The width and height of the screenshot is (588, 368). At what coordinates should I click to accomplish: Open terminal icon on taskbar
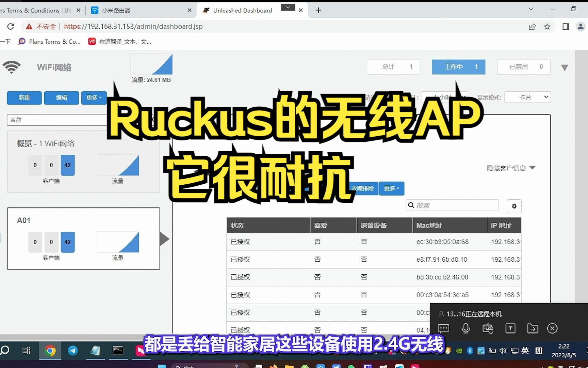[x=118, y=351]
